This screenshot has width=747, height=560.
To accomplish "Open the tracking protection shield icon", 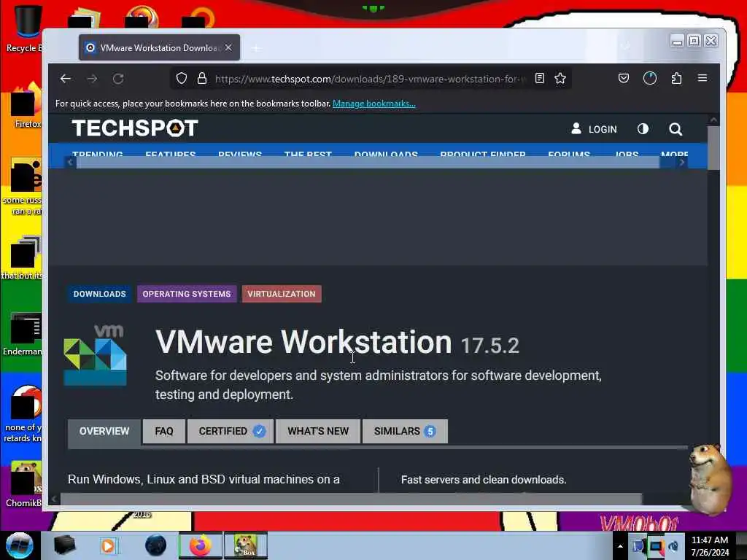I will pos(182,79).
